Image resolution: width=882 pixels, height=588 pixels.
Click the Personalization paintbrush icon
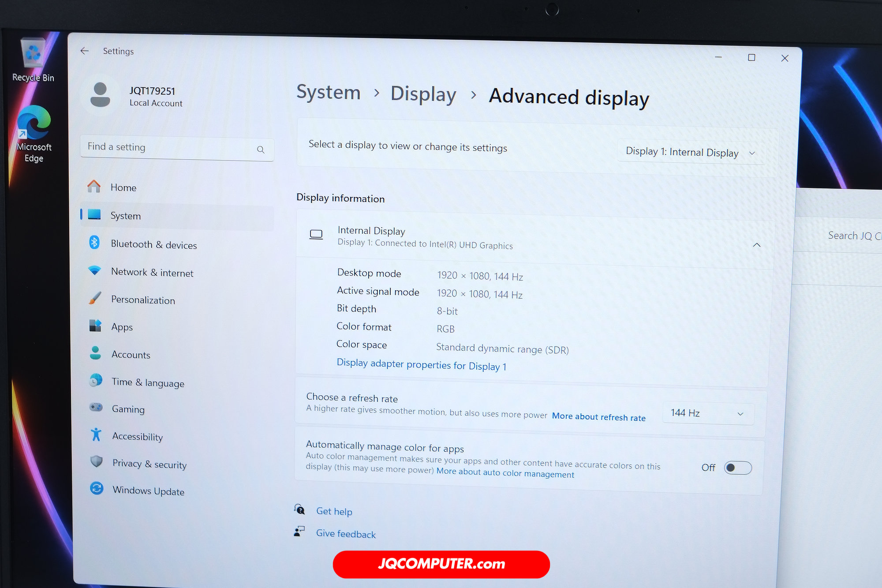[95, 298]
